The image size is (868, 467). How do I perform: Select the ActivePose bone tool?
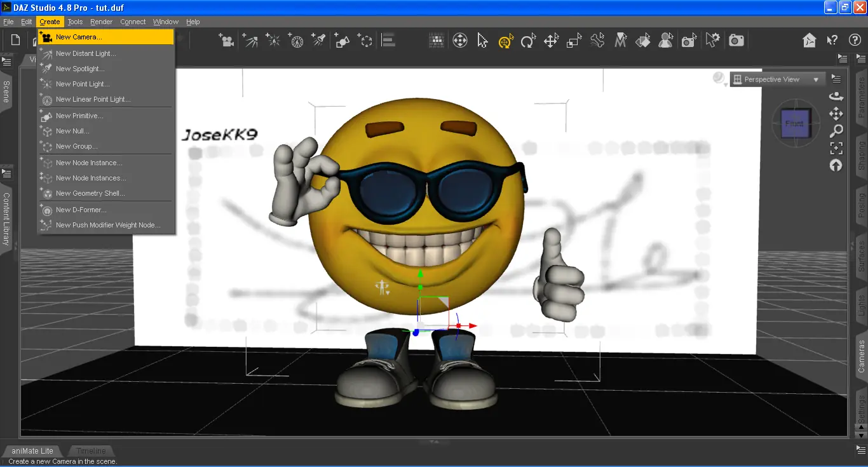[597, 40]
